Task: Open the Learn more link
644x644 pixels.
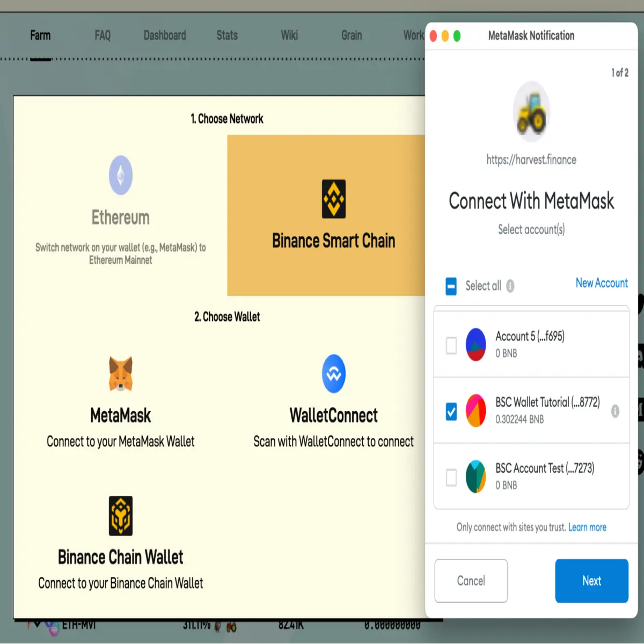Action: [587, 527]
